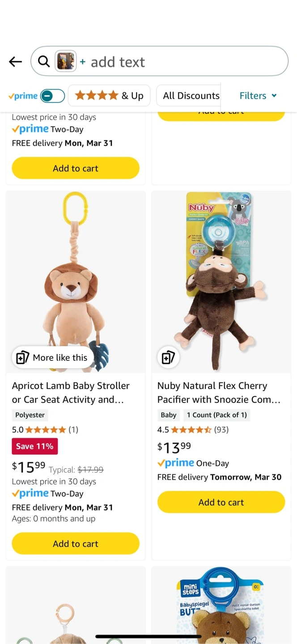This screenshot has height=644, width=297.
Task: Filter by 4 stars & Up
Action: pos(109,96)
